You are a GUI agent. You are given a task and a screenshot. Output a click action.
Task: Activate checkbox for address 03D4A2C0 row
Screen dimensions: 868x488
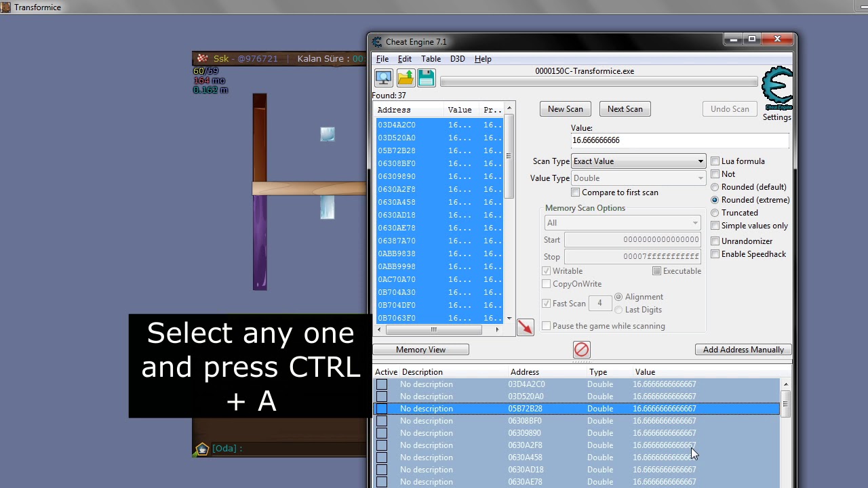(x=382, y=384)
